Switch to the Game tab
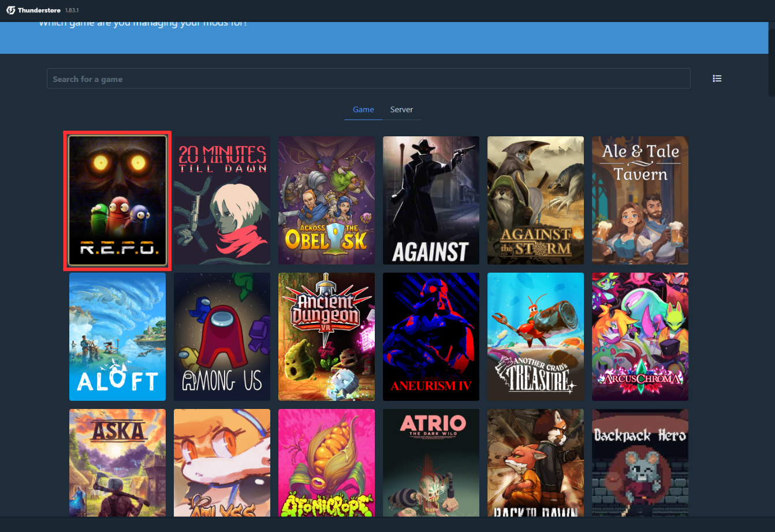The width and height of the screenshot is (775, 532). click(x=363, y=110)
